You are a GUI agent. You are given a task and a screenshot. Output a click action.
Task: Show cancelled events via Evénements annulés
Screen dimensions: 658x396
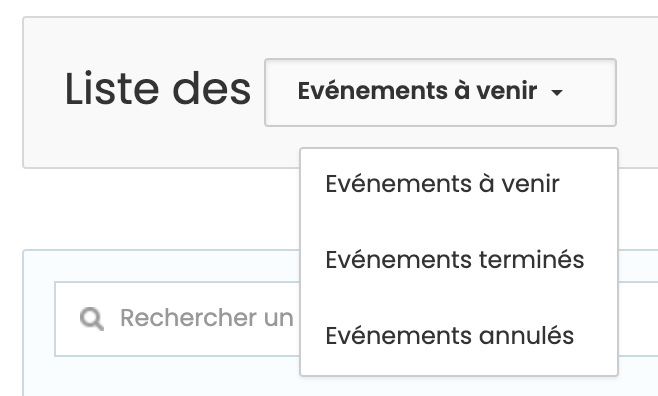coord(459,336)
